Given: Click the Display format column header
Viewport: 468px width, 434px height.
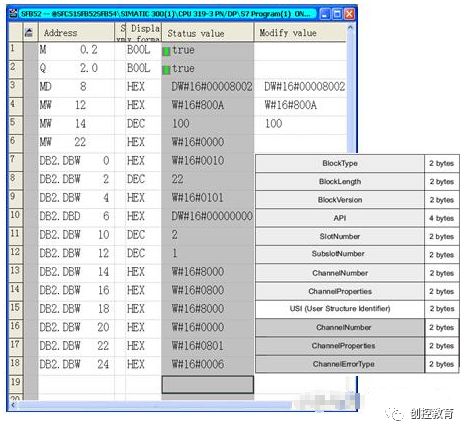Looking at the screenshot, I should pos(144,33).
